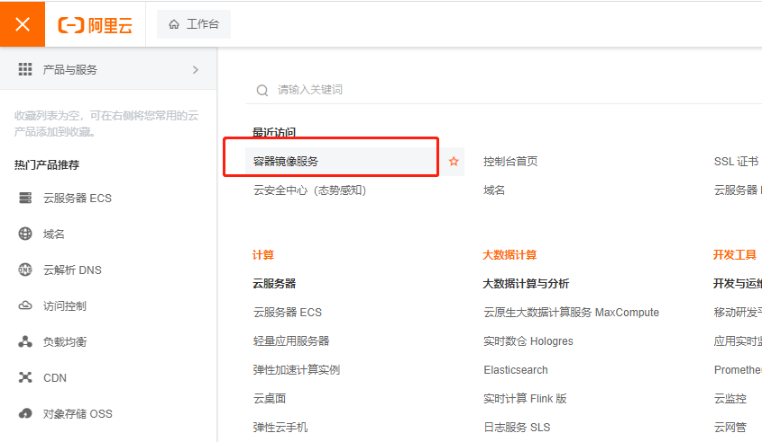This screenshot has height=442, width=762.
Task: Open 云解析 DNS in sidebar
Action: [x=72, y=270]
